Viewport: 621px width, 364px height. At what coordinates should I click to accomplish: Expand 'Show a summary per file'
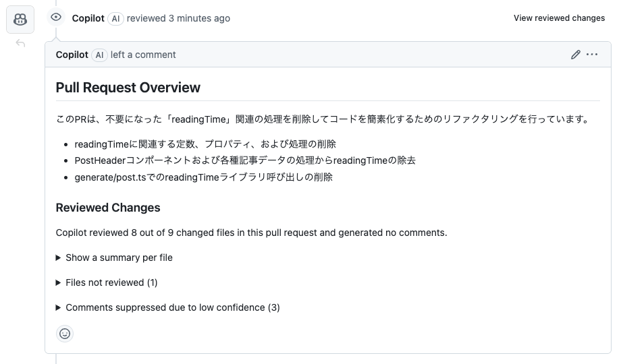pos(115,257)
